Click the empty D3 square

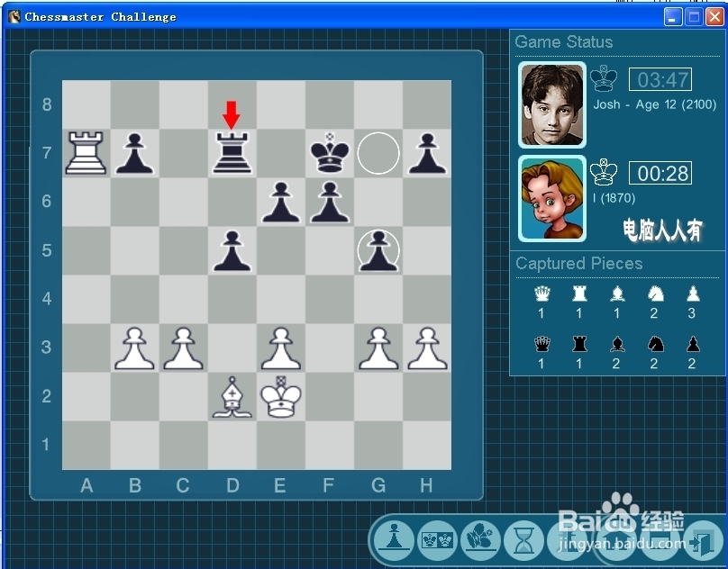(x=232, y=348)
